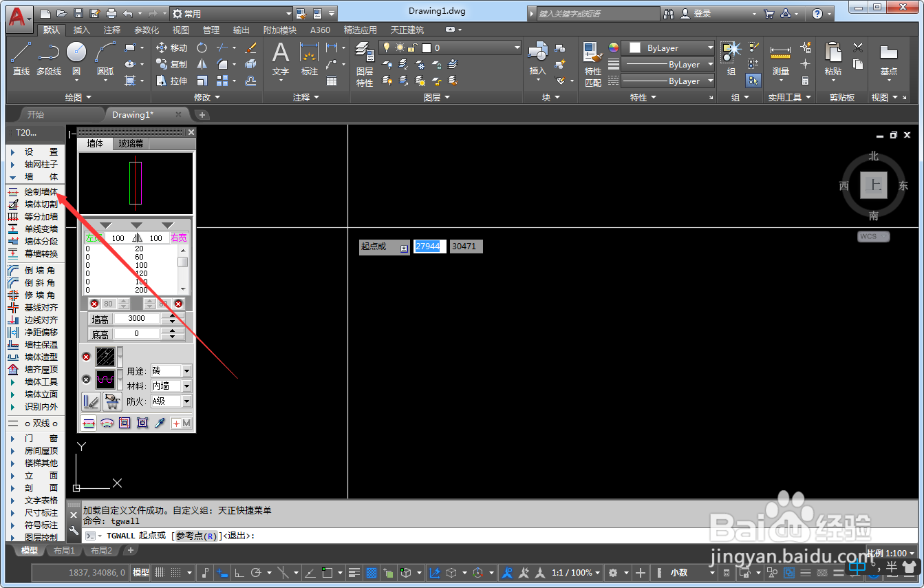The image size is (924, 588).
Task: Click the scissors cut icon in 剪贴板
Action: [x=858, y=48]
